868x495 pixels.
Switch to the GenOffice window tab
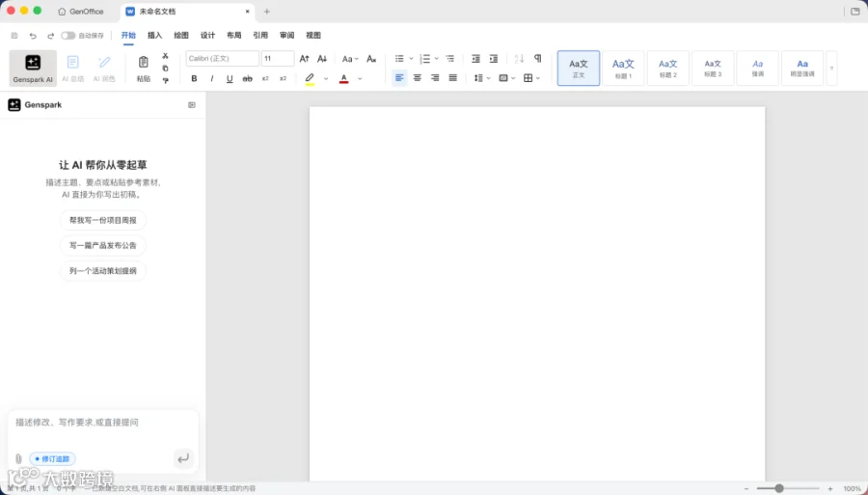click(x=81, y=11)
